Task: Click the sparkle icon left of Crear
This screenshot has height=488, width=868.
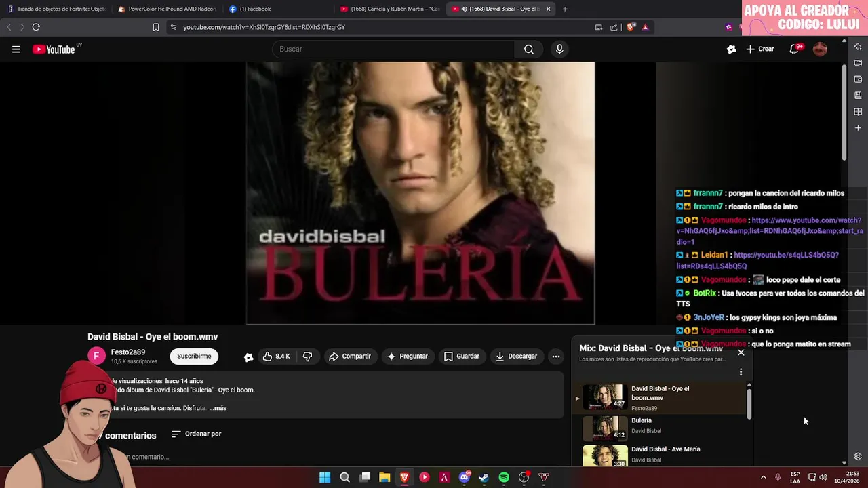Action: pyautogui.click(x=731, y=49)
